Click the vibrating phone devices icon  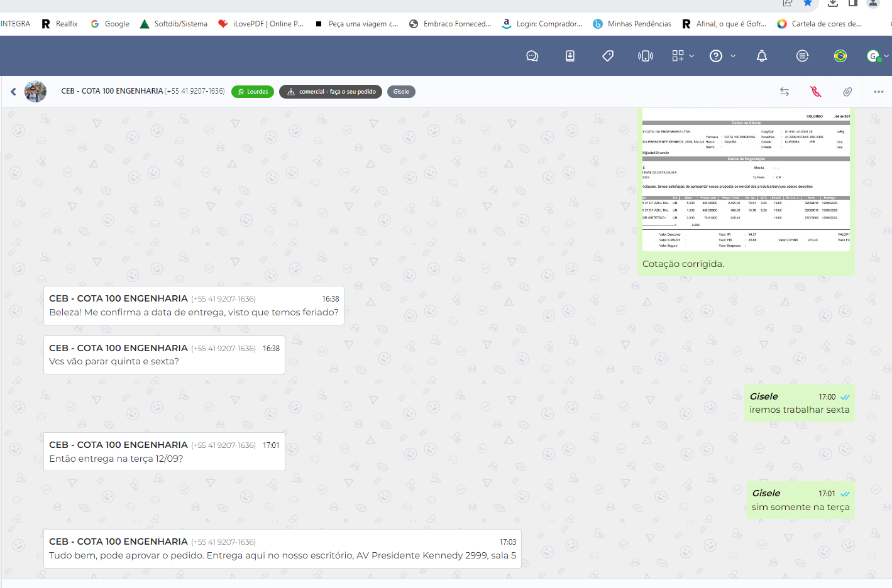(645, 56)
